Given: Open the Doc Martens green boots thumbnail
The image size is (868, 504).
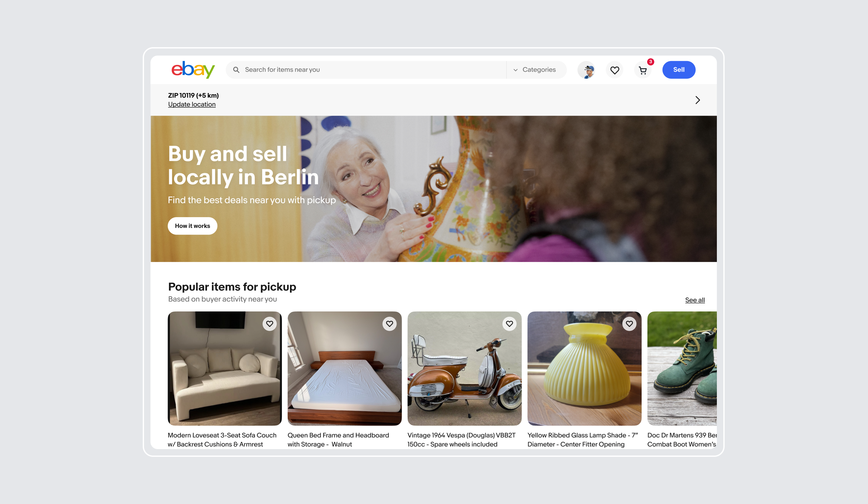Looking at the screenshot, I should (682, 368).
